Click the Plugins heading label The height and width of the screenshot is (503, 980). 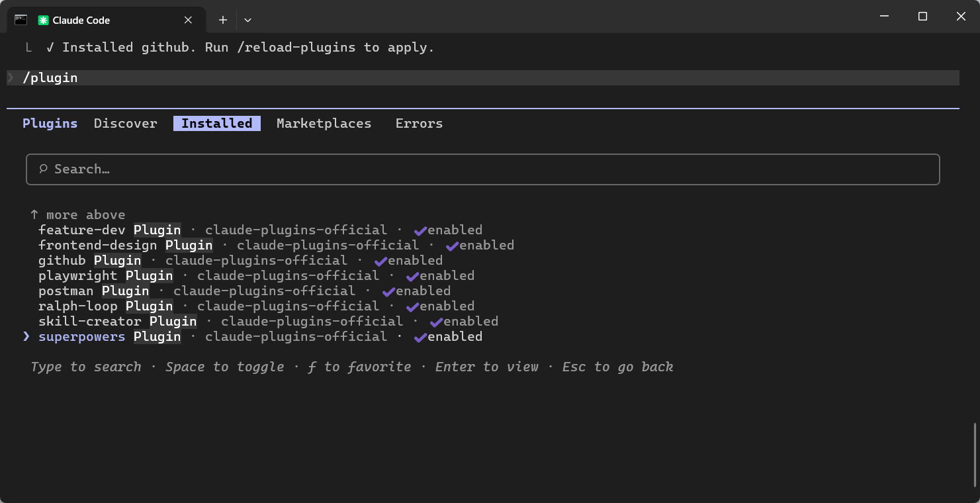tap(50, 123)
